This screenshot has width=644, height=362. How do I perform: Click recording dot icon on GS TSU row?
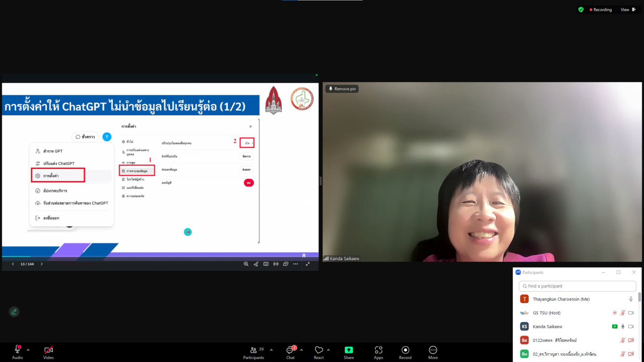[614, 313]
